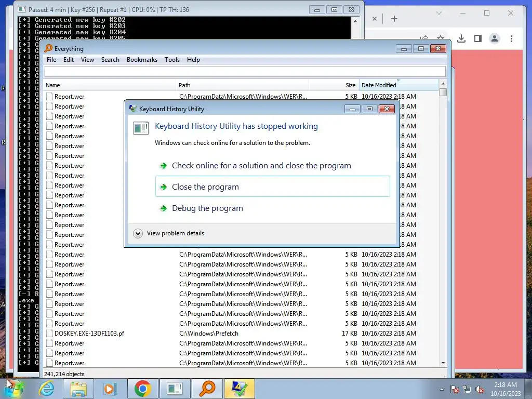The image size is (532, 399).
Task: Open the Chrome three-dot menu
Action: click(x=511, y=38)
